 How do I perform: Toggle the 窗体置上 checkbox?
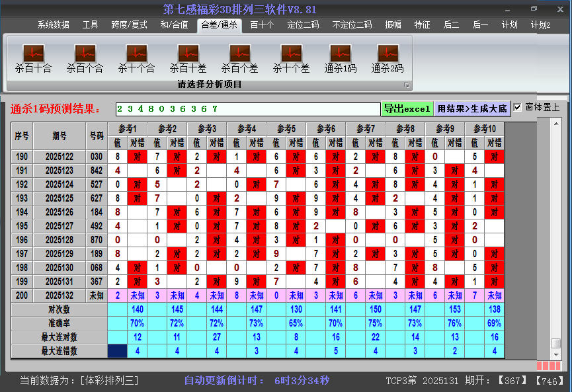tap(517, 107)
